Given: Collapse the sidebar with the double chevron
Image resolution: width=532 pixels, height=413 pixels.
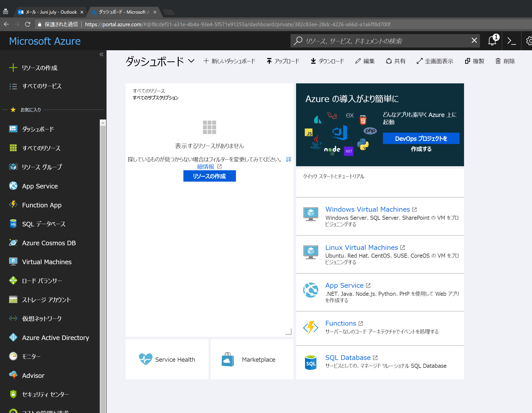Looking at the screenshot, I should 101,55.
